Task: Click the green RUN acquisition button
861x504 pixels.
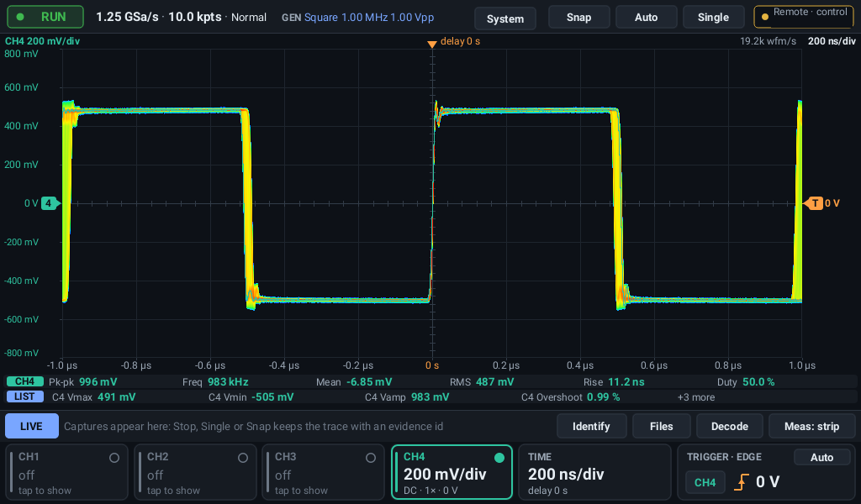Action: [x=45, y=17]
